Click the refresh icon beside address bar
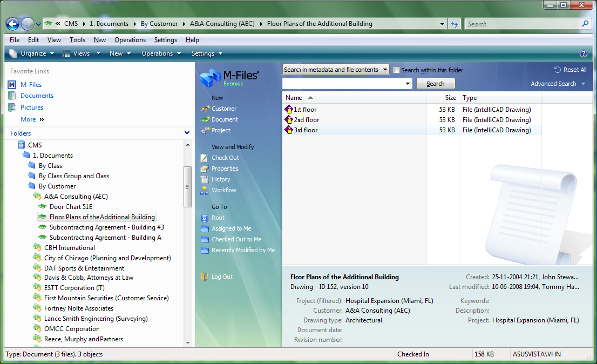The image size is (597, 364). coord(454,24)
